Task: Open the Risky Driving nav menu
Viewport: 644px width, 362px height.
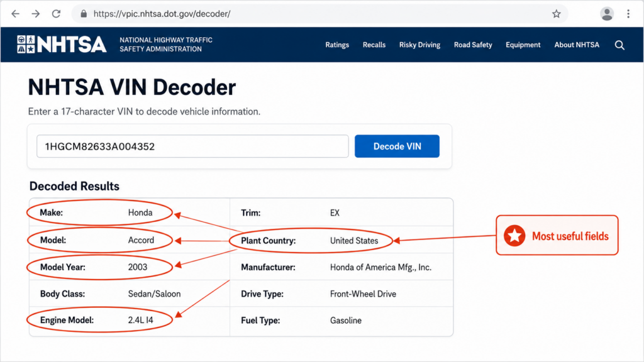Action: (x=419, y=45)
